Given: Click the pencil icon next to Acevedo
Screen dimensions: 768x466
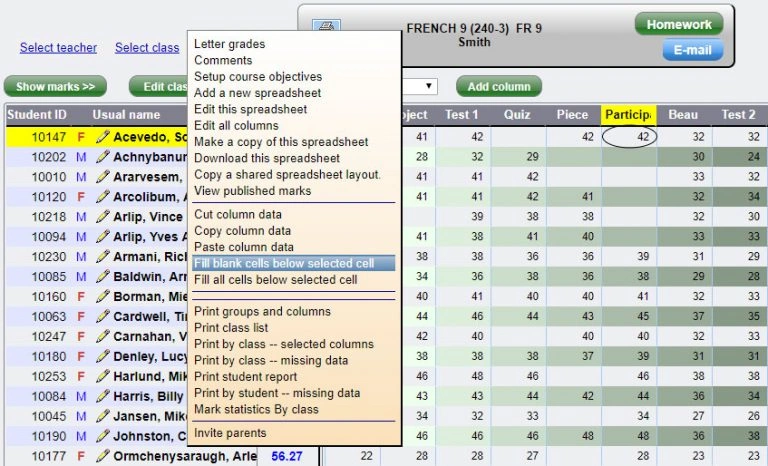Looking at the screenshot, I should pos(102,137).
